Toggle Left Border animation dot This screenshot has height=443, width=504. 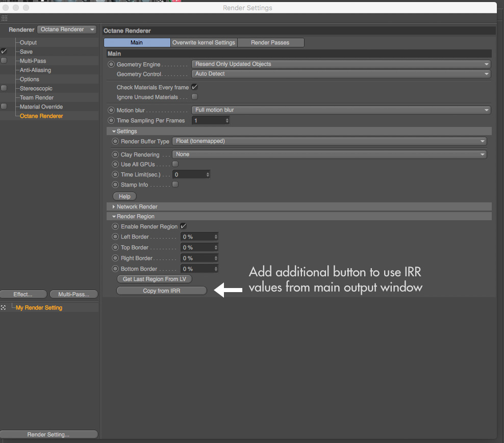(115, 237)
